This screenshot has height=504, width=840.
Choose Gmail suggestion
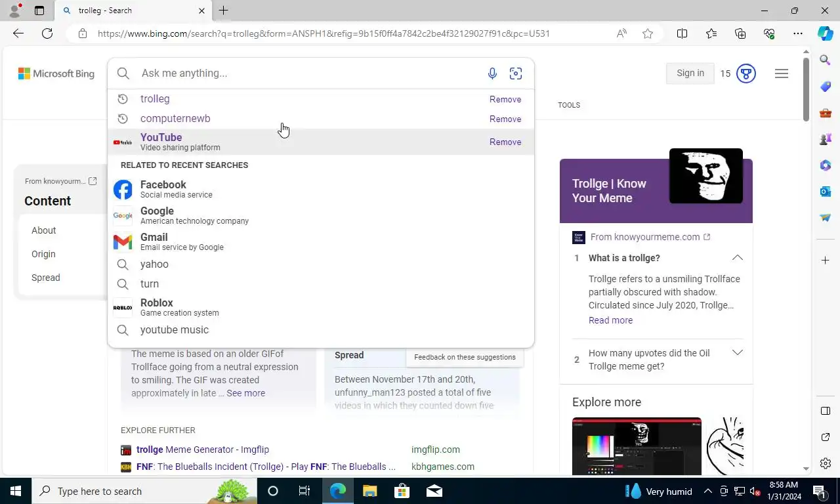[320, 242]
